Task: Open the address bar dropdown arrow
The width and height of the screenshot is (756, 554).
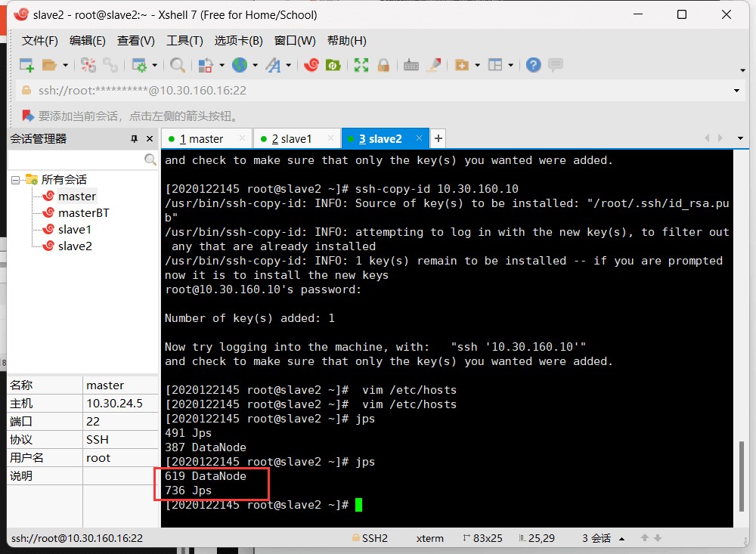Action: click(737, 91)
